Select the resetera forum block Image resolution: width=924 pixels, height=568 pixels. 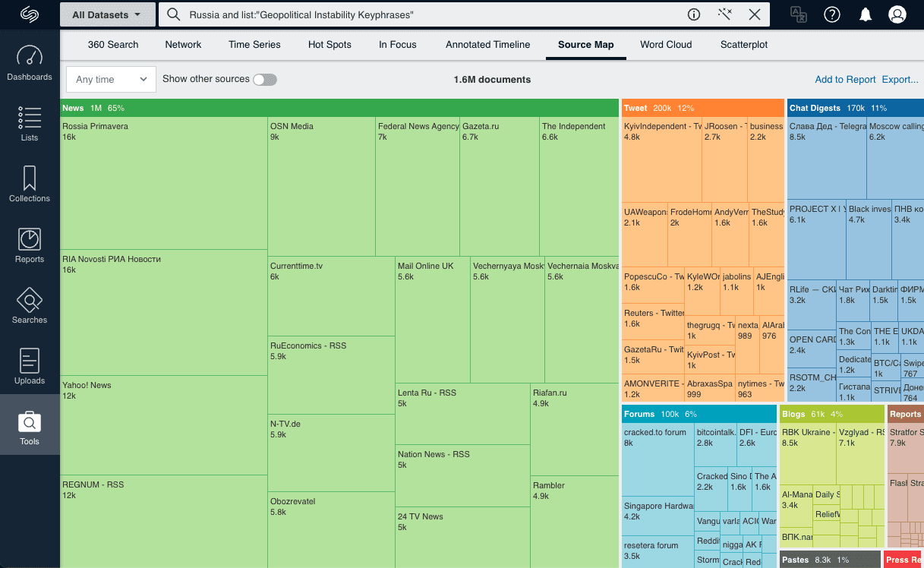coord(658,552)
